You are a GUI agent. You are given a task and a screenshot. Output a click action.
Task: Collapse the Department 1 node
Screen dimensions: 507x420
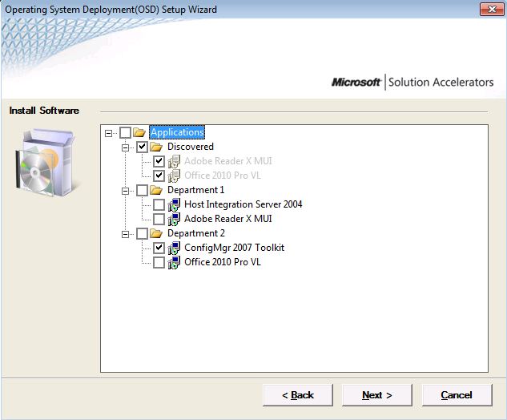(126, 191)
